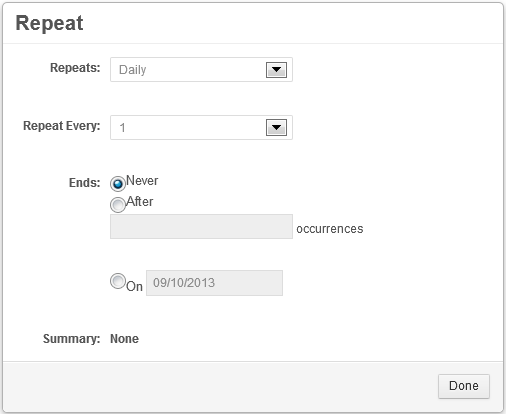Select the After occurrences radio button
Screen dimensions: 506x414
(118, 205)
